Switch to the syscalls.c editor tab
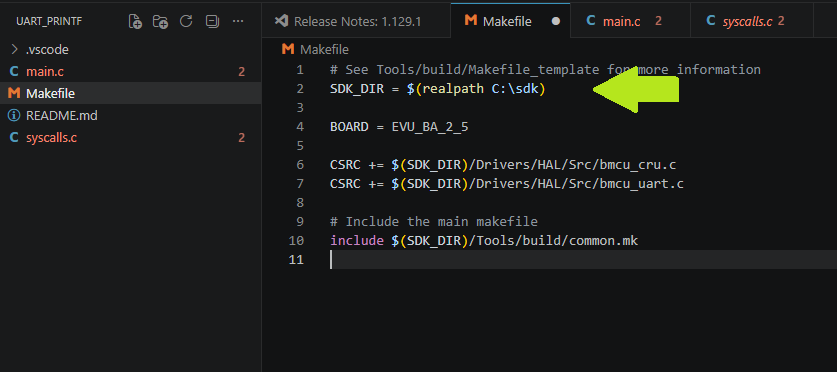The width and height of the screenshot is (837, 372). [752, 21]
